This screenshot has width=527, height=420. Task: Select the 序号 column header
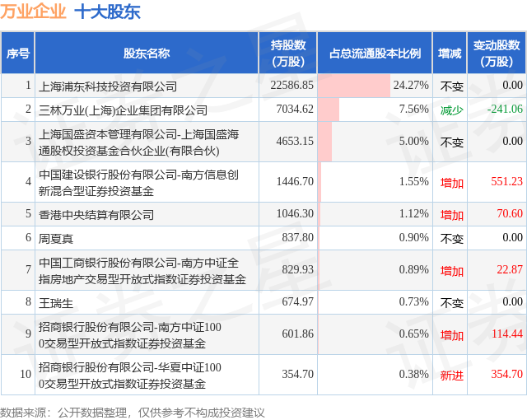18,53
